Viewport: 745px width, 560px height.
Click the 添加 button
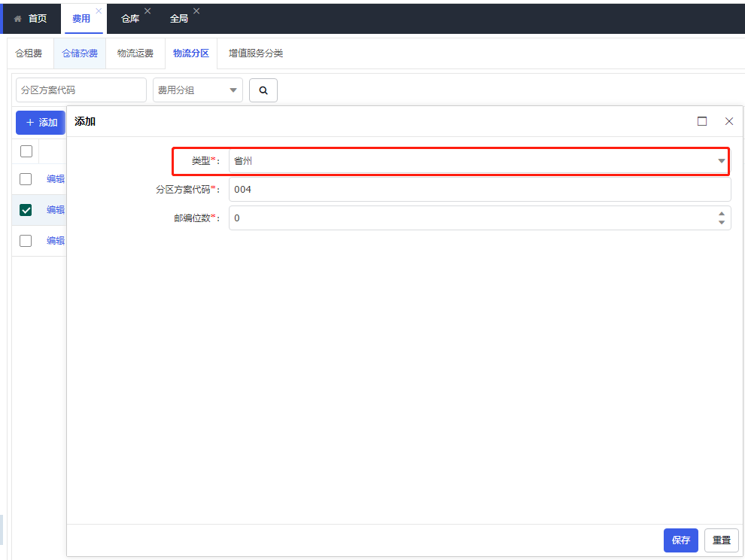41,123
